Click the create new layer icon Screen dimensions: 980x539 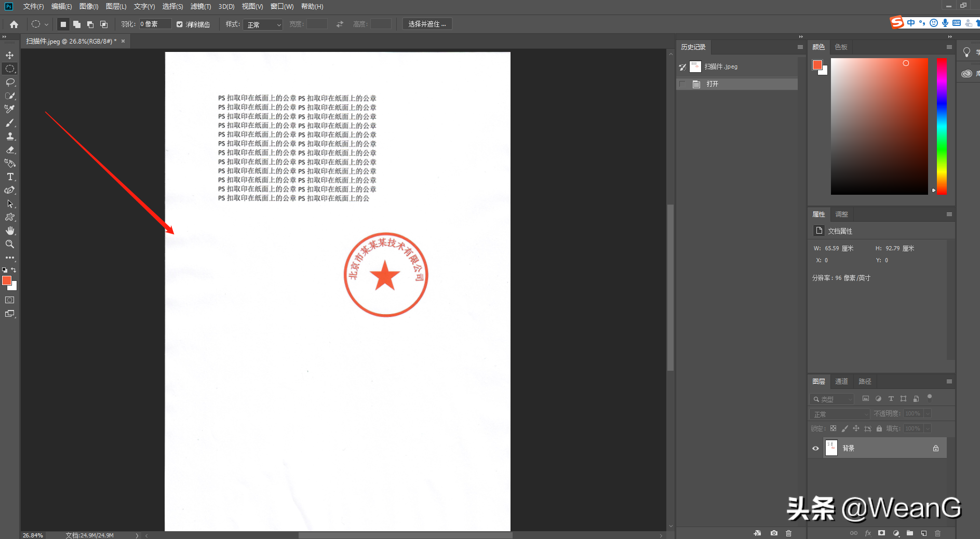tap(923, 533)
